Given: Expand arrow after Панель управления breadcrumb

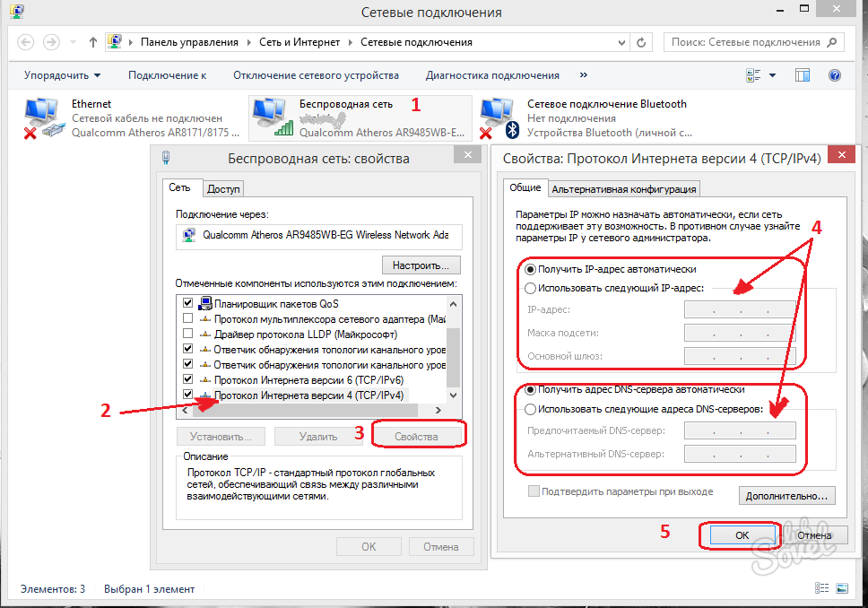Looking at the screenshot, I should pos(249,42).
